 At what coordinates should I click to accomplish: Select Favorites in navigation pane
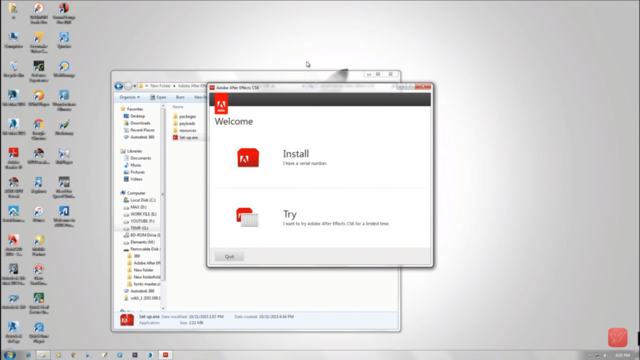click(132, 109)
